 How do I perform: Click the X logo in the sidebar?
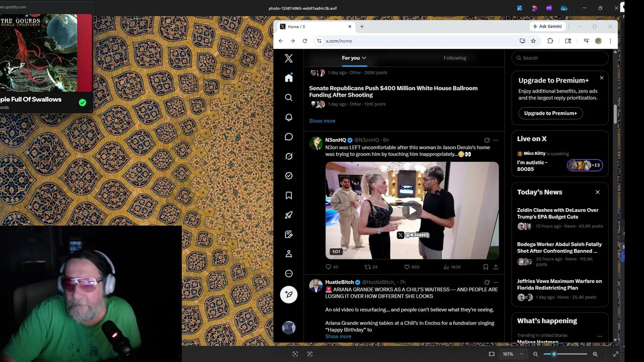tap(289, 58)
